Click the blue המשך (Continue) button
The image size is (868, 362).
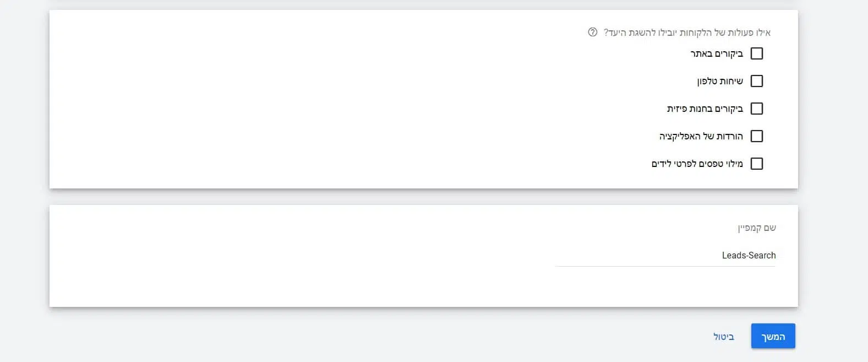coord(773,336)
